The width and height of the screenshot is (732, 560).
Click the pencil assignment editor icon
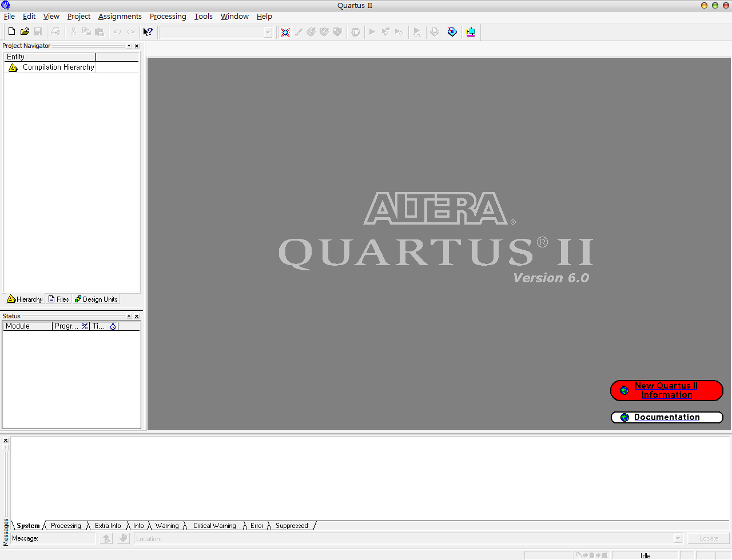pyautogui.click(x=299, y=32)
